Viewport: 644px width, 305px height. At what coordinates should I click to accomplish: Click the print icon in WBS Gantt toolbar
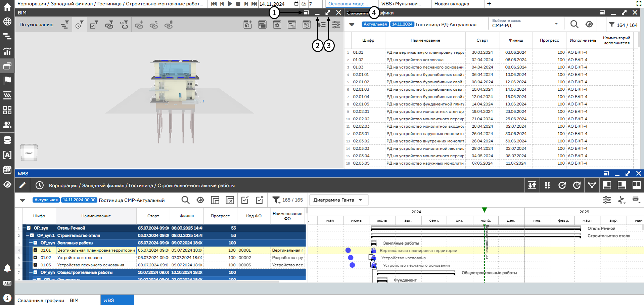636,200
